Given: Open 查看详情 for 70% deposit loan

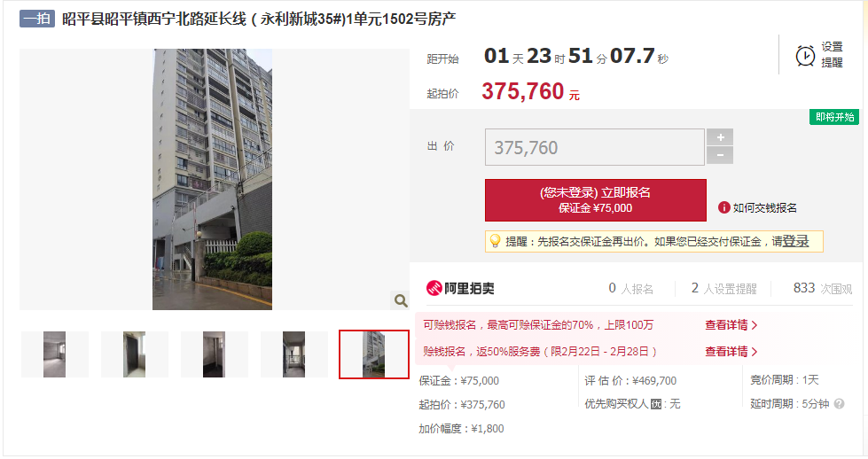Looking at the screenshot, I should 731,325.
